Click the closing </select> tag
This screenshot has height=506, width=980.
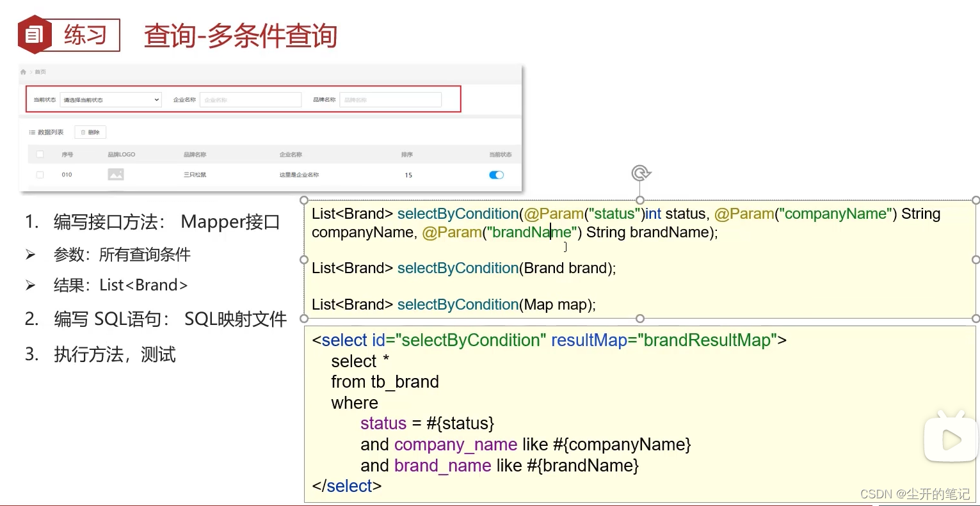click(347, 486)
